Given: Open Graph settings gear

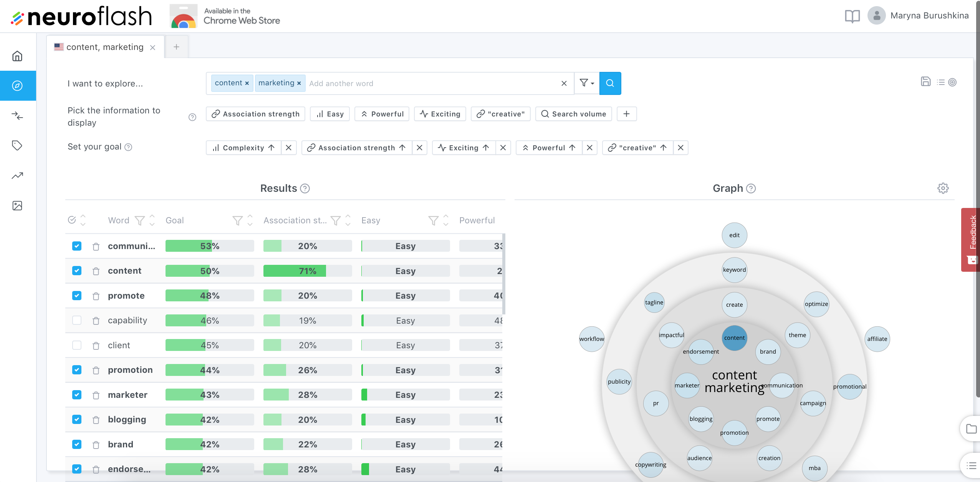Looking at the screenshot, I should click(x=943, y=188).
